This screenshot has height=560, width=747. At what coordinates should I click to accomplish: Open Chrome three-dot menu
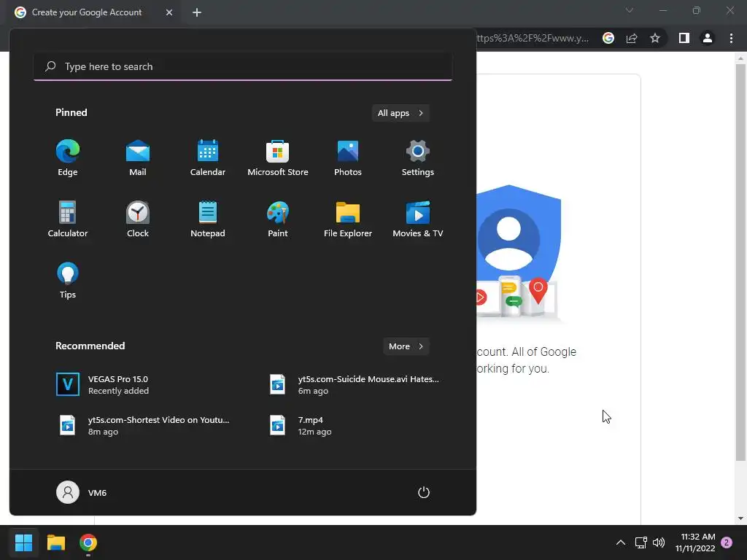pyautogui.click(x=731, y=38)
